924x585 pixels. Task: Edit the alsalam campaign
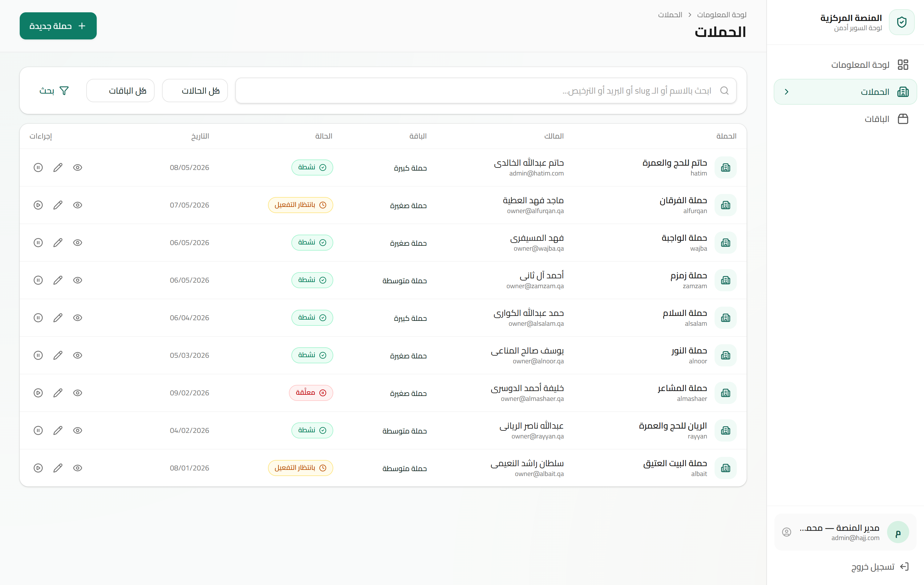point(58,318)
